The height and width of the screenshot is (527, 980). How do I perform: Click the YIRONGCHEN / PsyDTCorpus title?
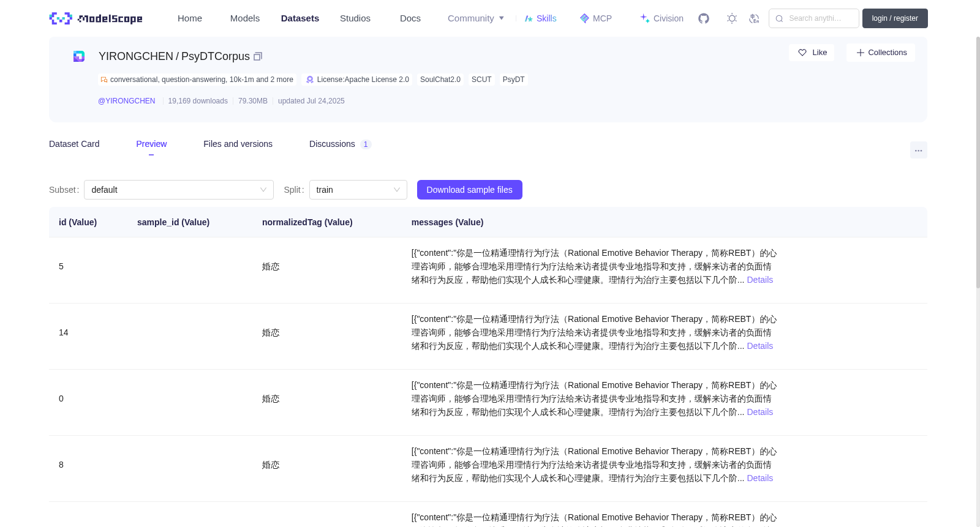pyautogui.click(x=174, y=56)
